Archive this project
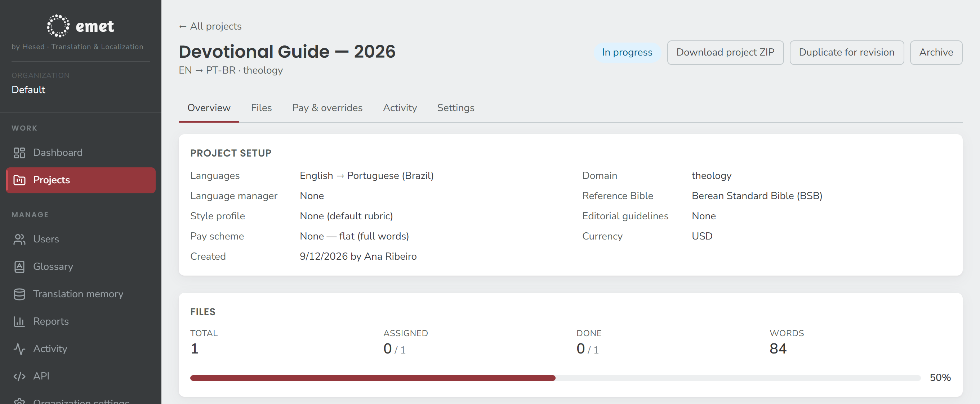The image size is (980, 404). coord(936,53)
